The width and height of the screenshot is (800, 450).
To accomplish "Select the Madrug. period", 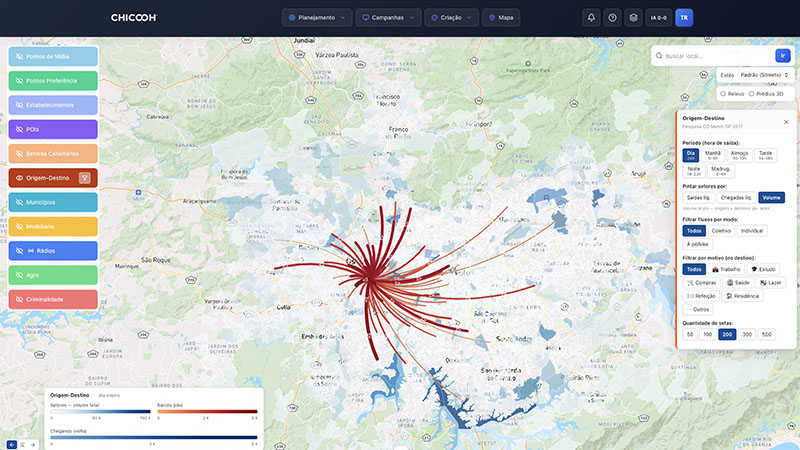I will 721,171.
